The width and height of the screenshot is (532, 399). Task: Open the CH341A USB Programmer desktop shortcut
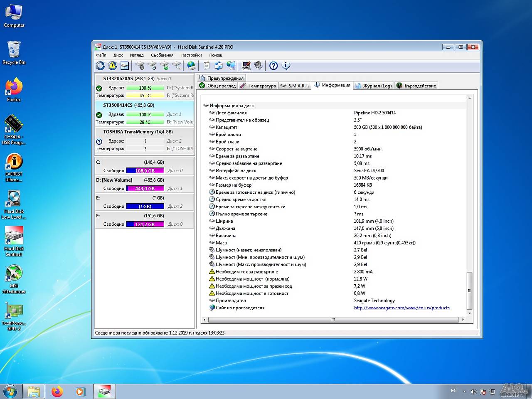tap(14, 130)
